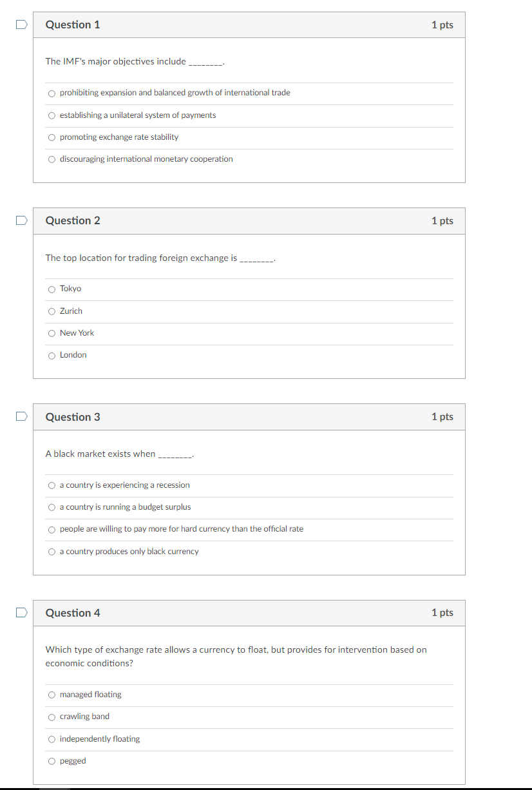The width and height of the screenshot is (532, 790).
Task: Select 'Tokyo' for Question 2
Action: [52, 289]
